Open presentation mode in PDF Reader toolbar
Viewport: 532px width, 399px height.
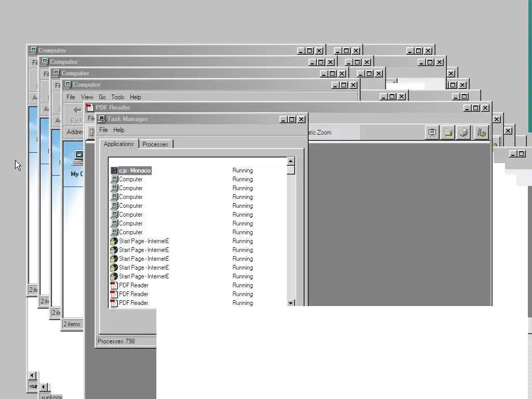click(432, 132)
